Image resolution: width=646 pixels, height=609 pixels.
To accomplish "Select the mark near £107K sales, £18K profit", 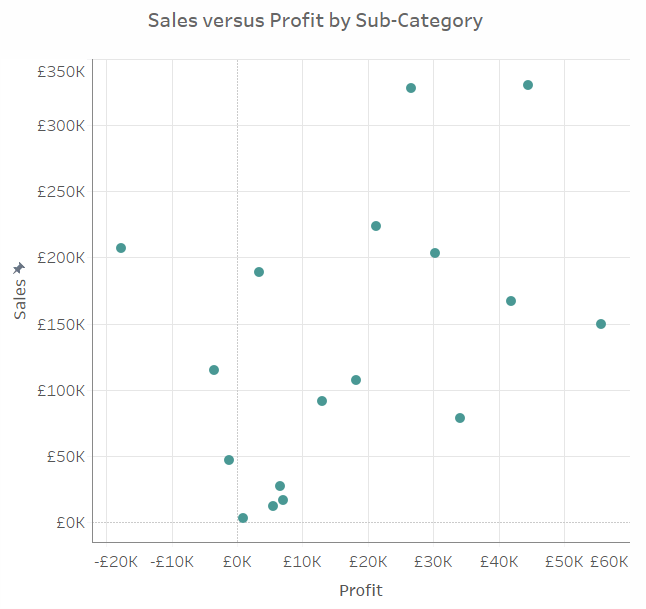I will click(356, 380).
